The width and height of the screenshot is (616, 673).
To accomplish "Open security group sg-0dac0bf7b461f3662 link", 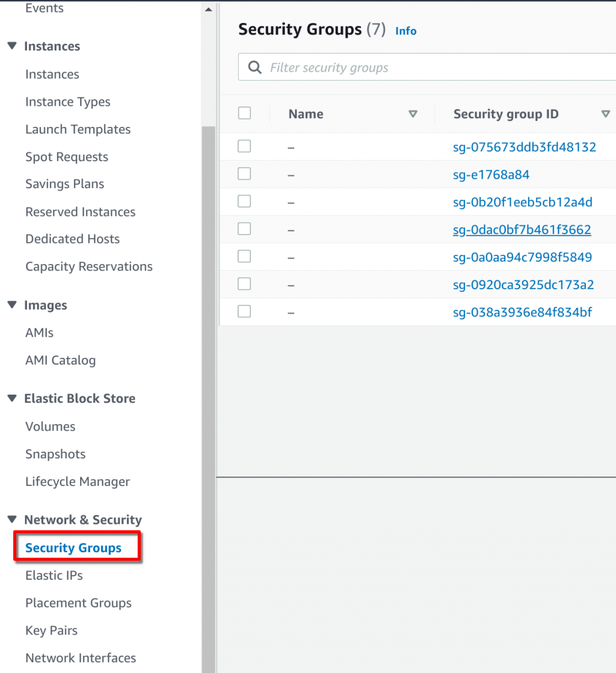I will coord(522,230).
